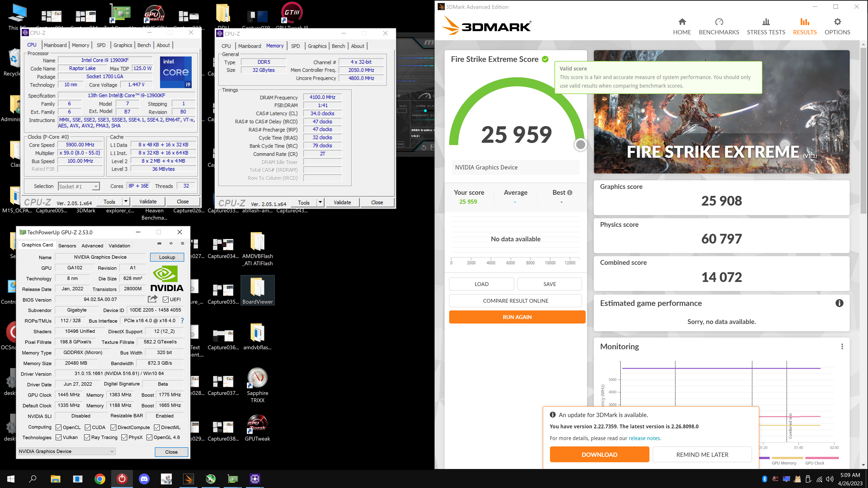Open the GPU Tweak III desktop shortcut
Image resolution: width=868 pixels, height=488 pixels.
tap(291, 15)
